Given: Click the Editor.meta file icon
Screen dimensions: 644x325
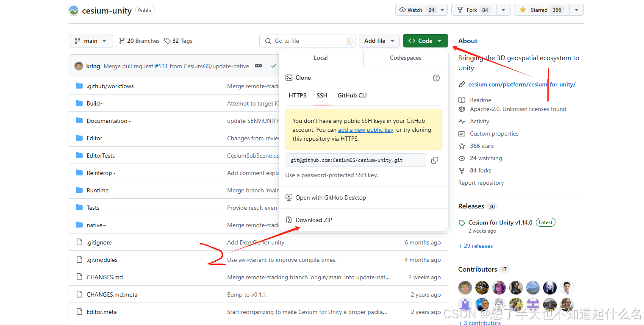Looking at the screenshot, I should tap(79, 312).
